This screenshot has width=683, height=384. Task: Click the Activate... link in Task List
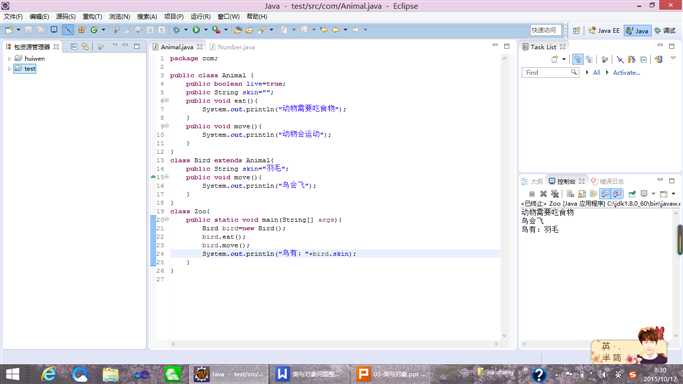click(x=626, y=73)
